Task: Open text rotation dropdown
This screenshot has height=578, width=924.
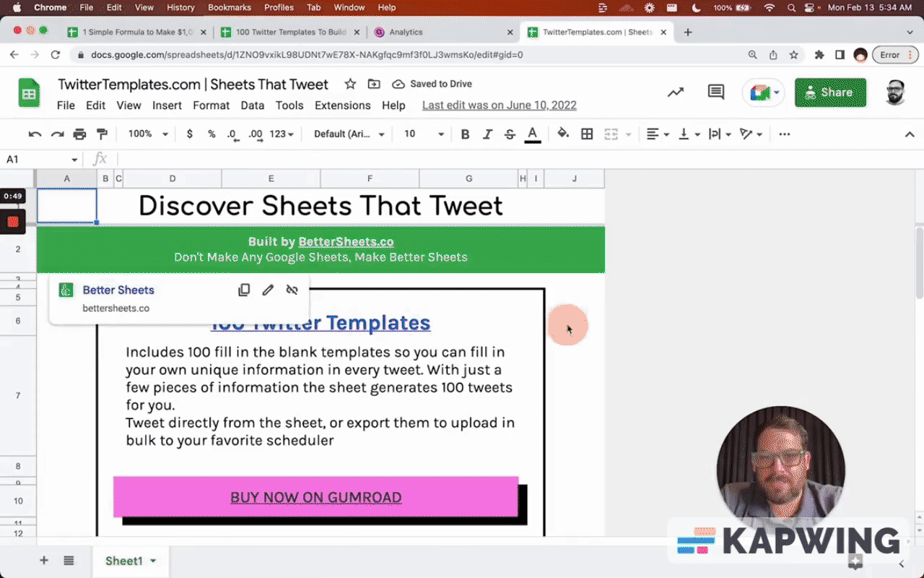Action: (x=751, y=134)
